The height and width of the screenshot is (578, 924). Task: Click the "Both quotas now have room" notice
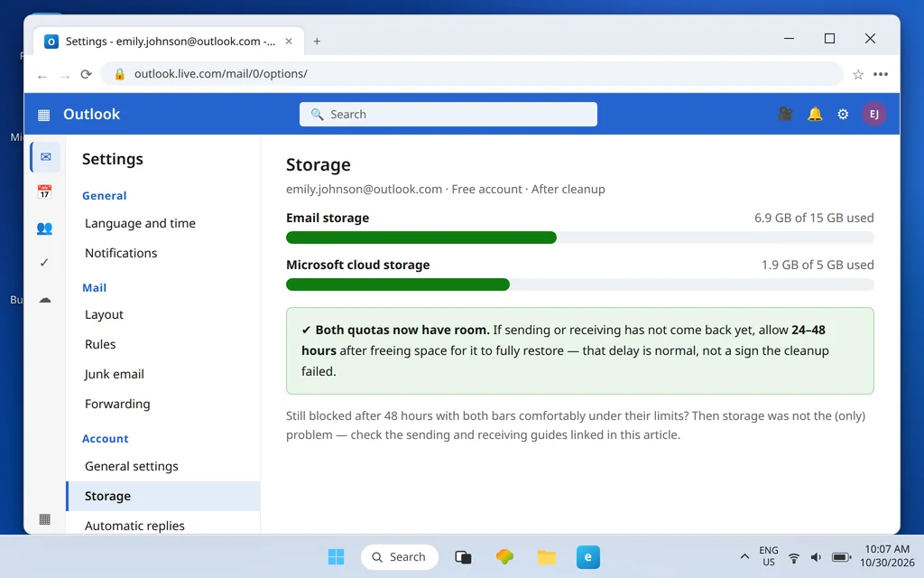(580, 351)
